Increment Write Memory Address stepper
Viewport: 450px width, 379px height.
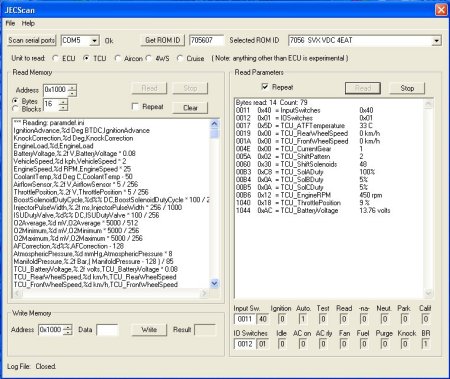click(68, 327)
